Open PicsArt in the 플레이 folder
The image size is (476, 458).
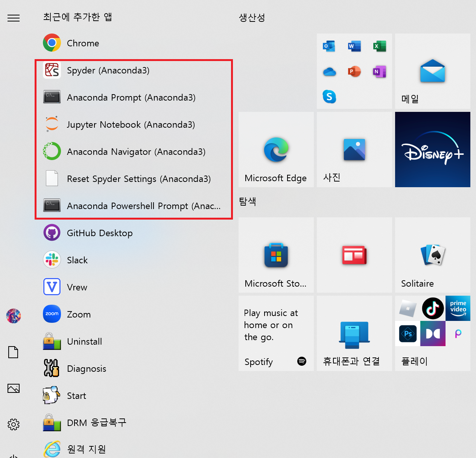[458, 333]
